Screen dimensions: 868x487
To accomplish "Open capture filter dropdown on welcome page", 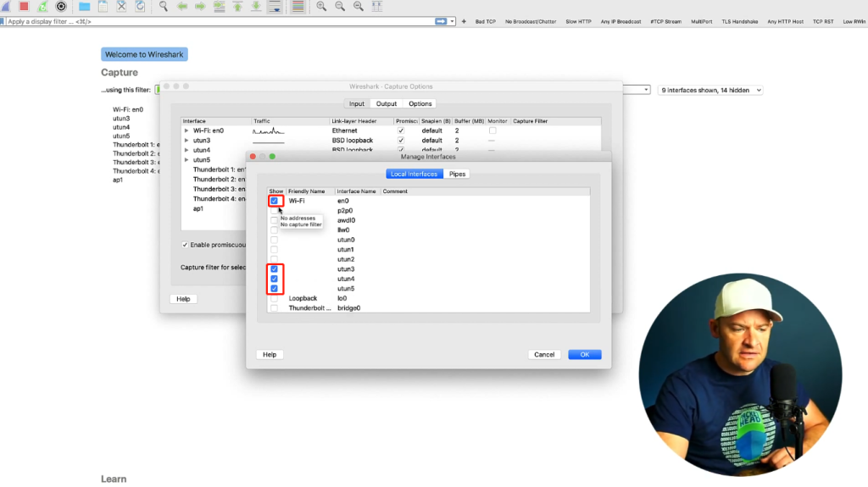I will coord(645,90).
